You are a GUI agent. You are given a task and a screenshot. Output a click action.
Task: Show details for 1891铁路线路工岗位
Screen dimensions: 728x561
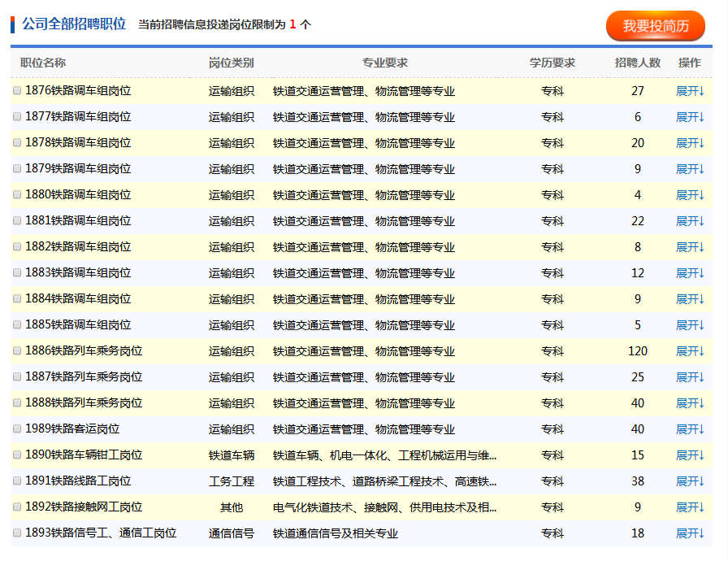point(690,481)
